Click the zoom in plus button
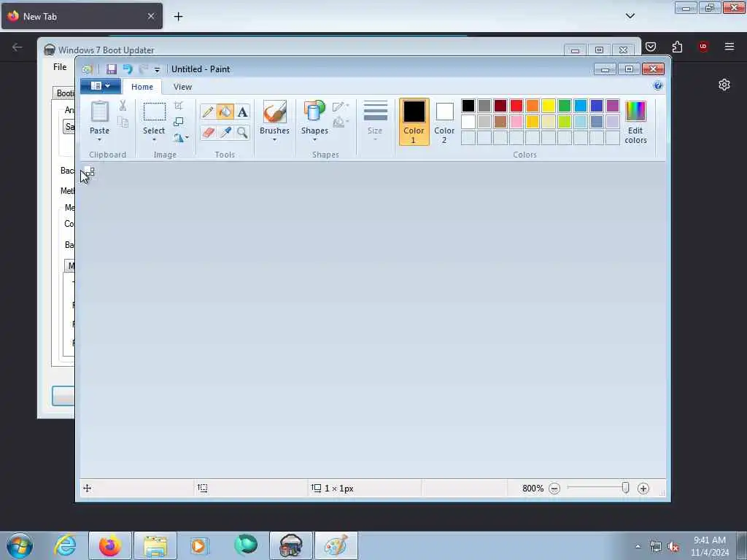747x560 pixels. click(x=643, y=489)
